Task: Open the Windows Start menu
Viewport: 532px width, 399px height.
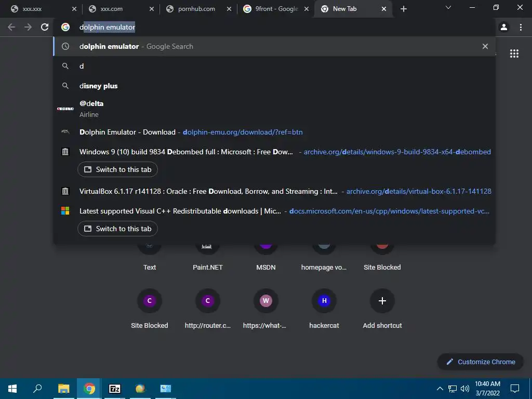Action: coord(12,389)
